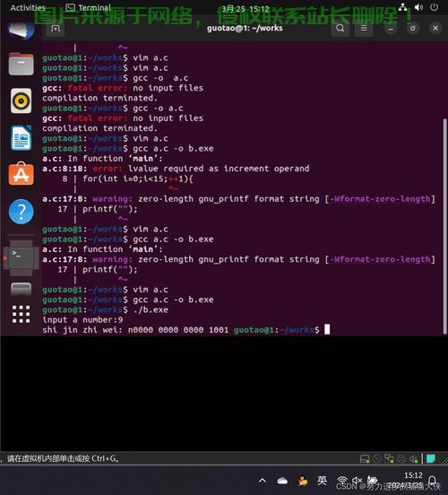Click the terminal cursor at the last prompt
This screenshot has width=448, height=495.
[327, 329]
